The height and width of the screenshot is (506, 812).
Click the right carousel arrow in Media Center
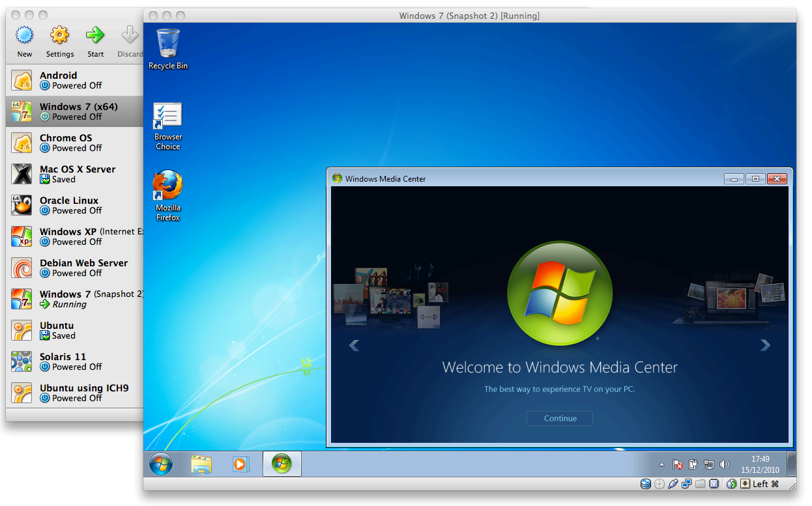[x=765, y=345]
